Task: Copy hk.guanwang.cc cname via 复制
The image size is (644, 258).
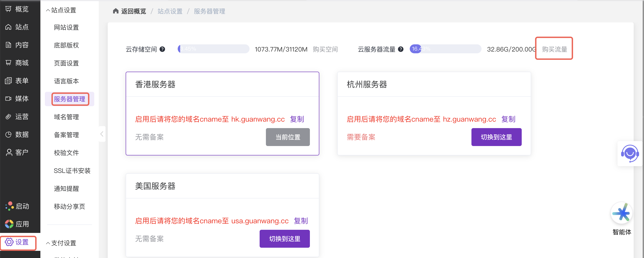Action: 297,119
